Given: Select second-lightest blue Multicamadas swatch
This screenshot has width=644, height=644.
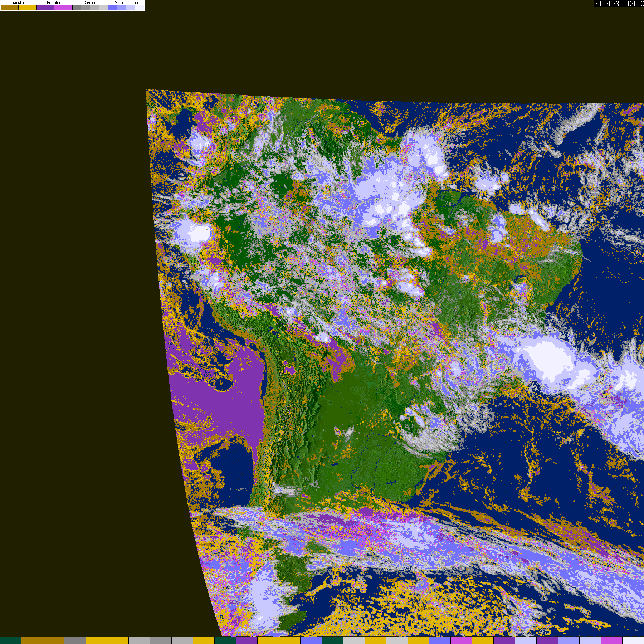Looking at the screenshot, I should 130,7.
